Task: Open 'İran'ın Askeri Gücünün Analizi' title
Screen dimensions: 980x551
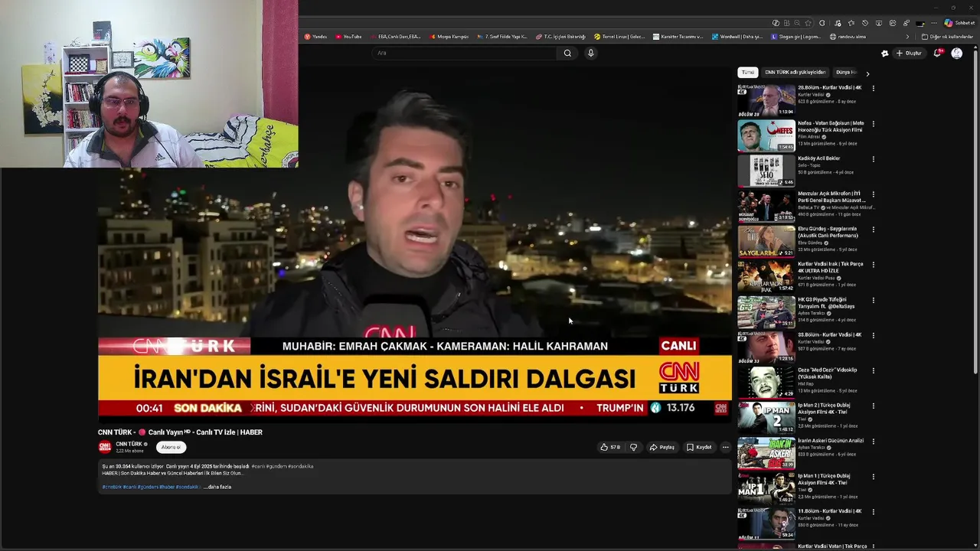Action: pos(831,441)
